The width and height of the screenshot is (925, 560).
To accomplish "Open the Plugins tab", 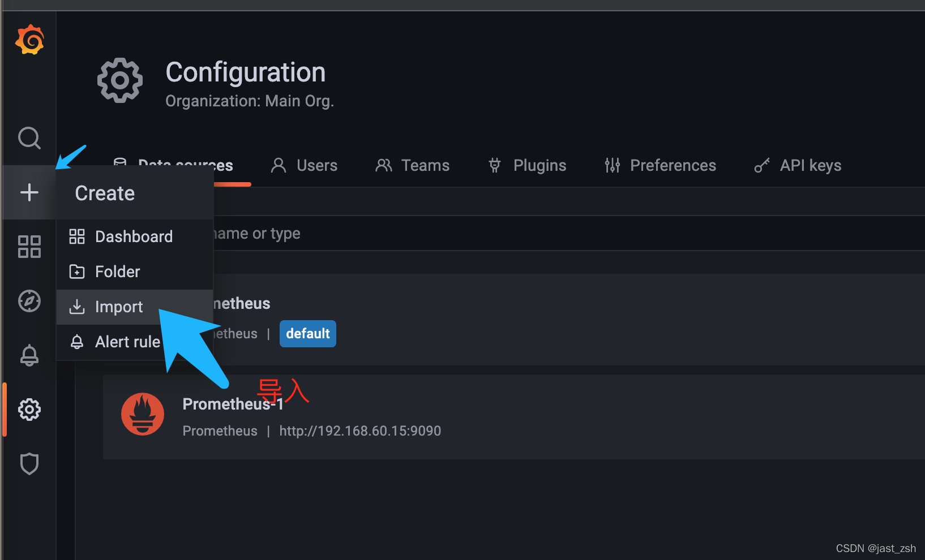I will (x=528, y=165).
